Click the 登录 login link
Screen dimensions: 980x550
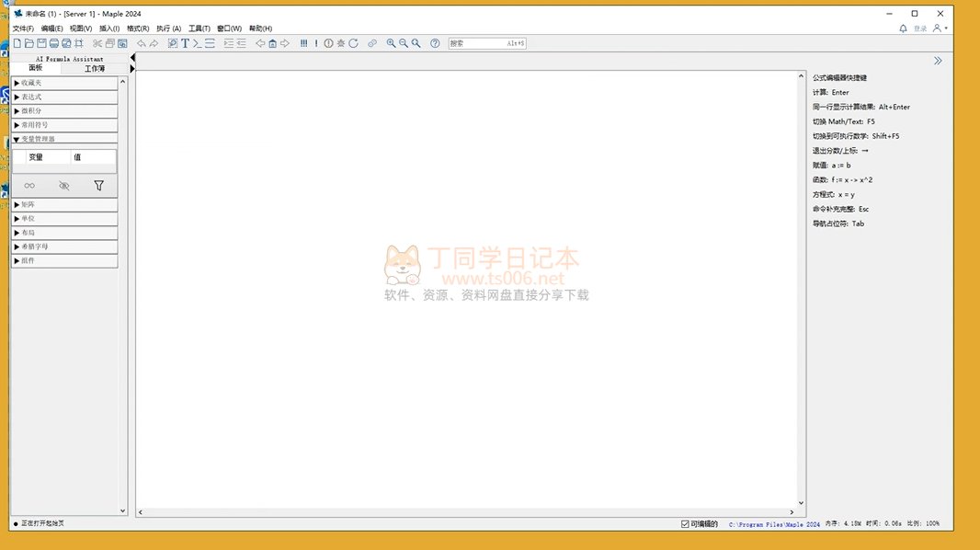click(x=920, y=29)
